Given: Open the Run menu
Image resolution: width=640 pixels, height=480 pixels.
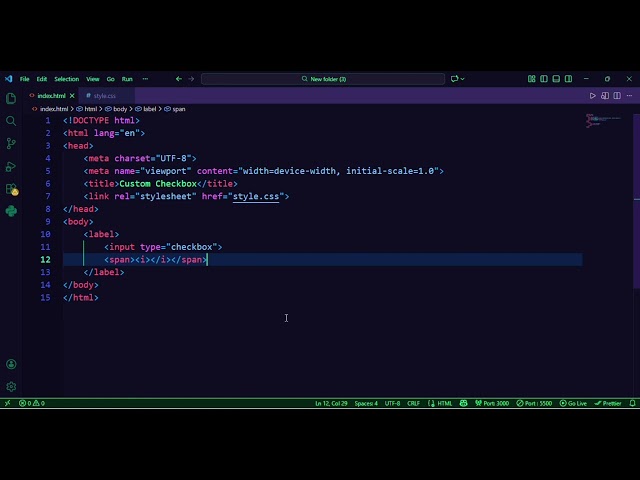Looking at the screenshot, I should tap(127, 79).
